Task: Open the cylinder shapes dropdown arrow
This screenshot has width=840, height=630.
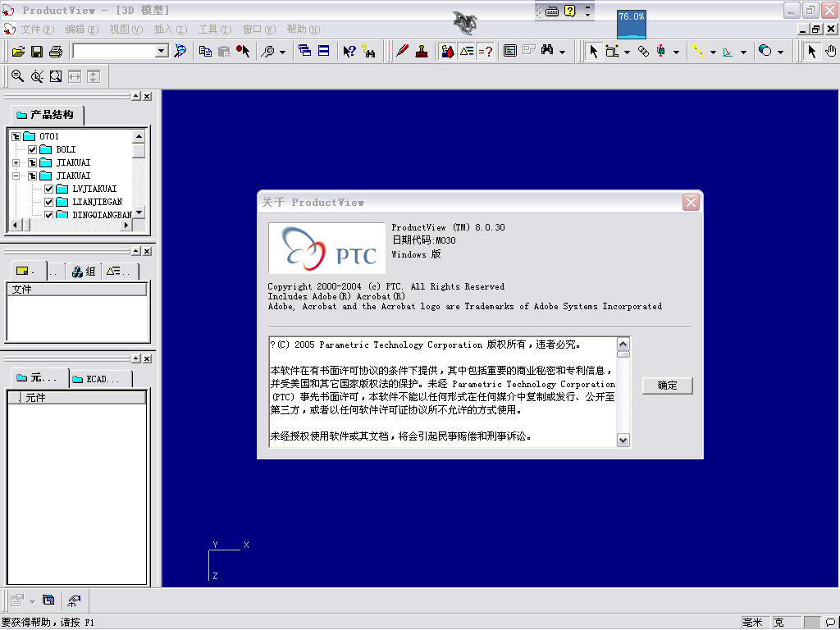Action: pyautogui.click(x=780, y=52)
